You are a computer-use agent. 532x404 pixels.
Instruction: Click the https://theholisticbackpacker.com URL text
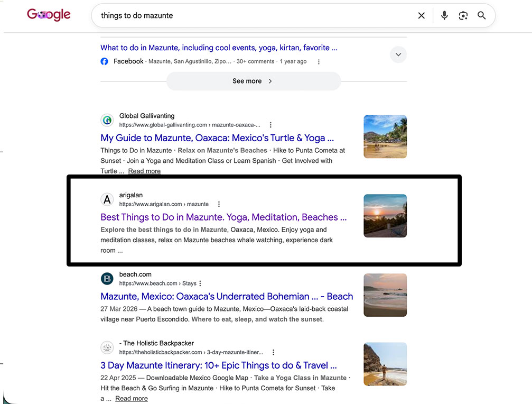click(191, 352)
